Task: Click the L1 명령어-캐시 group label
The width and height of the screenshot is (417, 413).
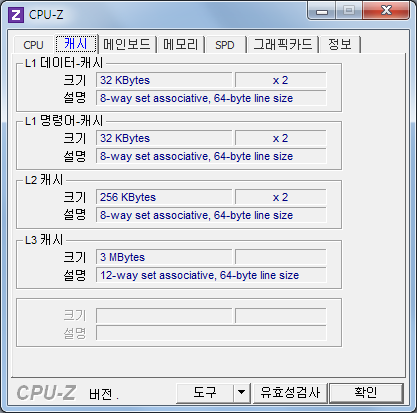Action: [x=64, y=121]
